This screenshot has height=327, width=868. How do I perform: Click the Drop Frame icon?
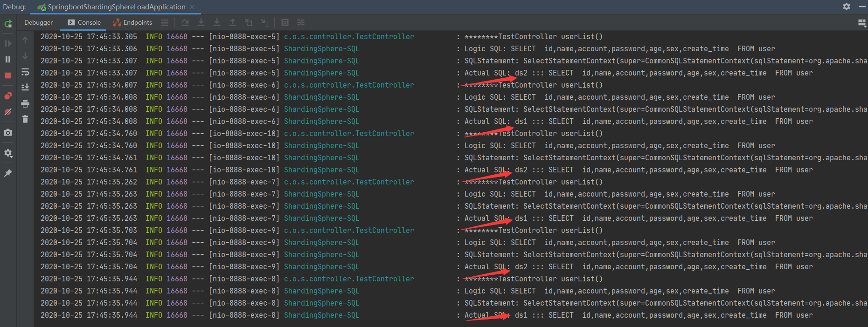click(249, 22)
